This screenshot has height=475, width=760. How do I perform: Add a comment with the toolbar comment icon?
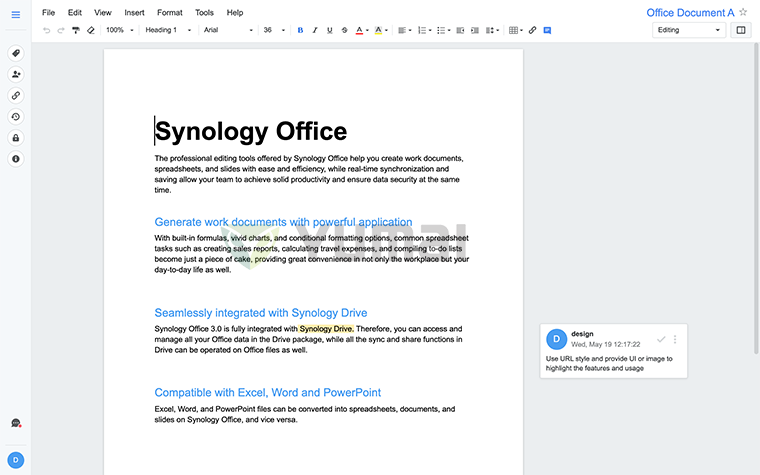(x=547, y=31)
